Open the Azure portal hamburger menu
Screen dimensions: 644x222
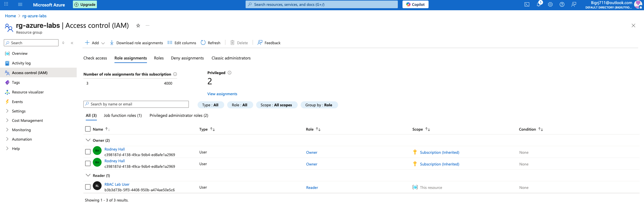pos(20,4)
